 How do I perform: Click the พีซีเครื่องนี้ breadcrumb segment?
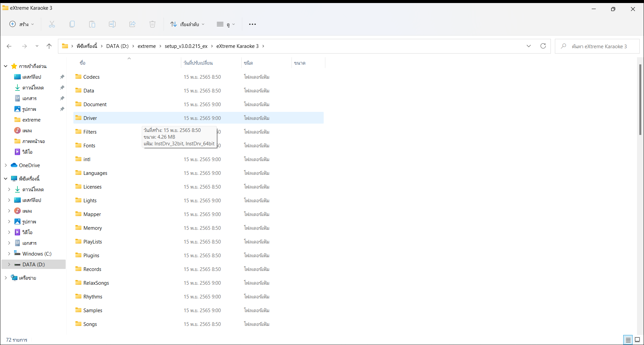pos(87,46)
